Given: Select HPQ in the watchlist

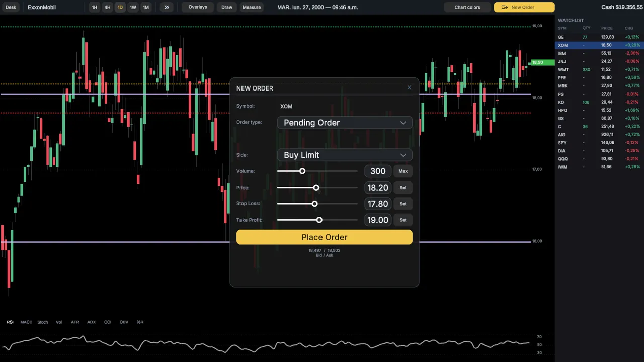Looking at the screenshot, I should (x=599, y=110).
